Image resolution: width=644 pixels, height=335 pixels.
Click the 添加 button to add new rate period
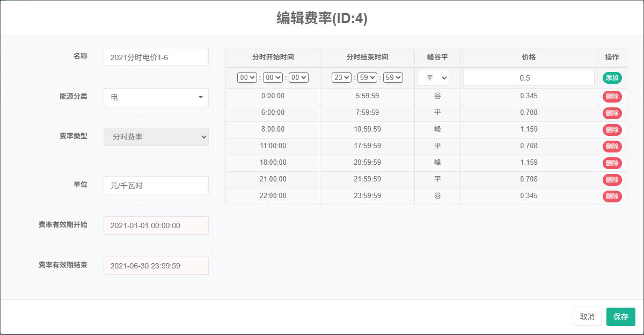tap(612, 77)
